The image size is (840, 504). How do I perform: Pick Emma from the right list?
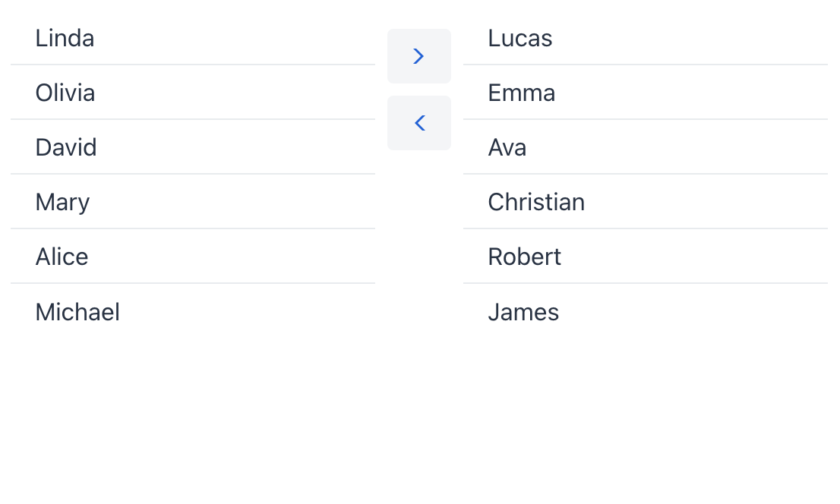522,93
